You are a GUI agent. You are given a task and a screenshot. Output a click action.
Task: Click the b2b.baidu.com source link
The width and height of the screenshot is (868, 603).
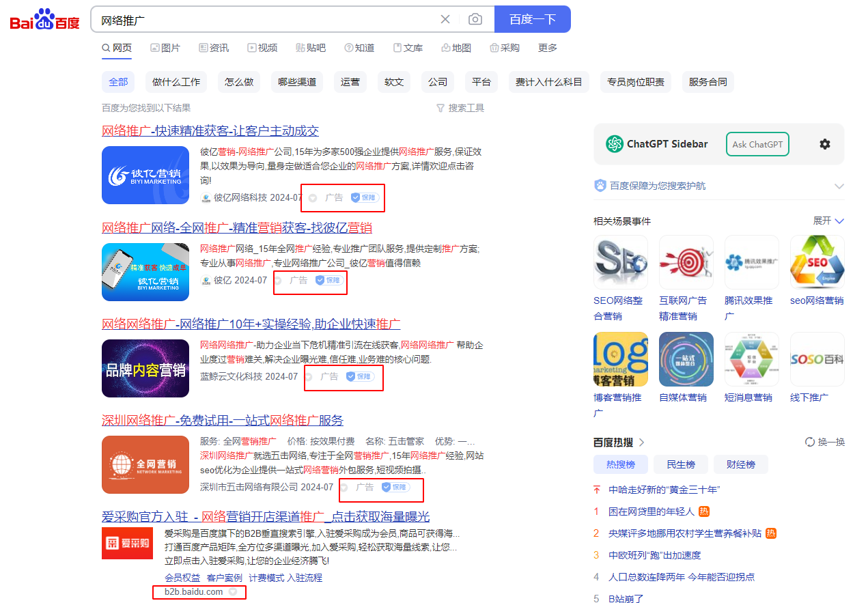[193, 592]
